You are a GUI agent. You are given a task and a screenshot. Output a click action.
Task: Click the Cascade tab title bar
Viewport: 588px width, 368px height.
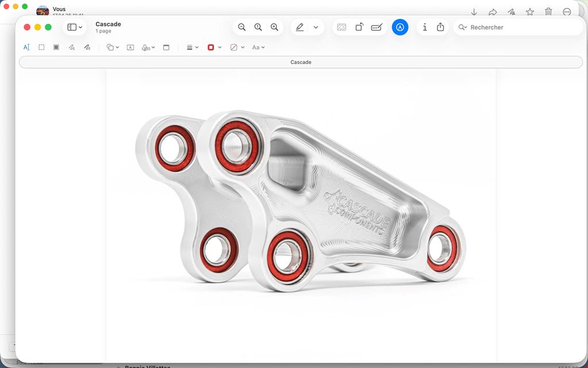pyautogui.click(x=301, y=62)
